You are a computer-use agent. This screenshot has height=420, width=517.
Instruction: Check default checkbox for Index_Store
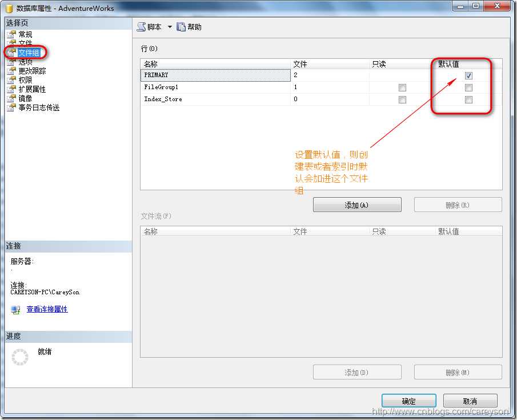pos(468,99)
